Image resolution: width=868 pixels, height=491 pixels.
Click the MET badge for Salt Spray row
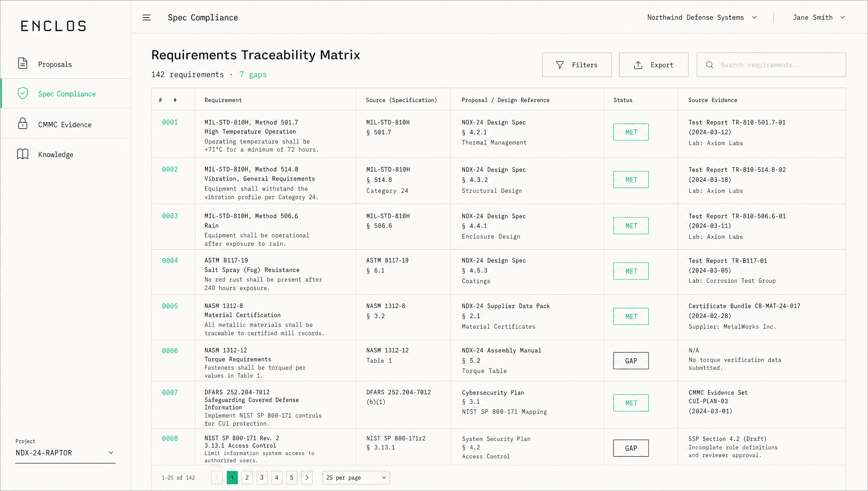[x=631, y=271]
